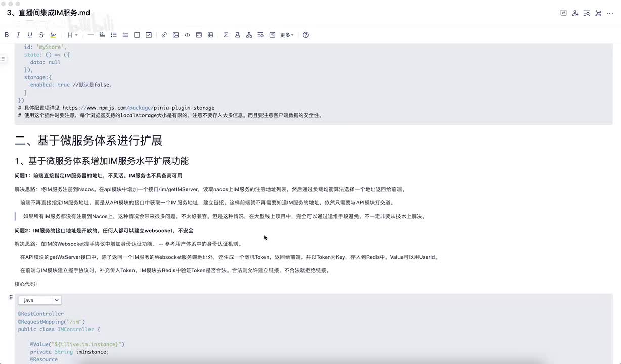Screen dimensions: 621x364
Task: Insert a numbered list
Action: 125,35
